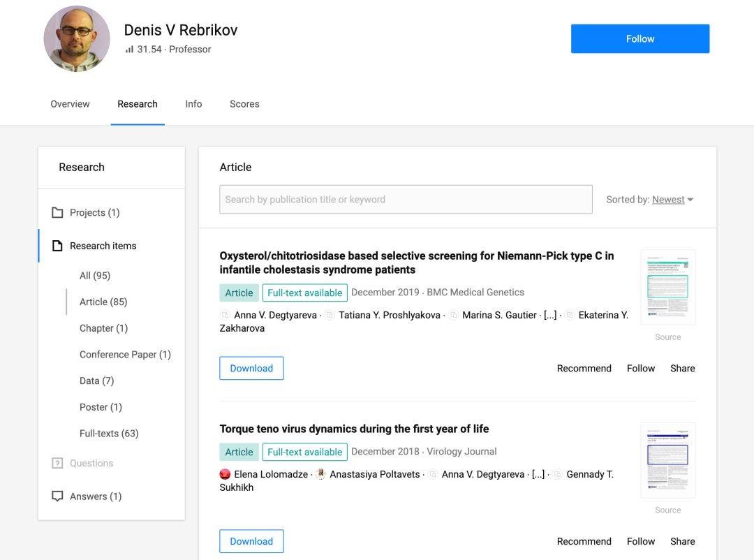Filter research items by Full-texts (63)
The height and width of the screenshot is (560, 754).
(x=109, y=434)
